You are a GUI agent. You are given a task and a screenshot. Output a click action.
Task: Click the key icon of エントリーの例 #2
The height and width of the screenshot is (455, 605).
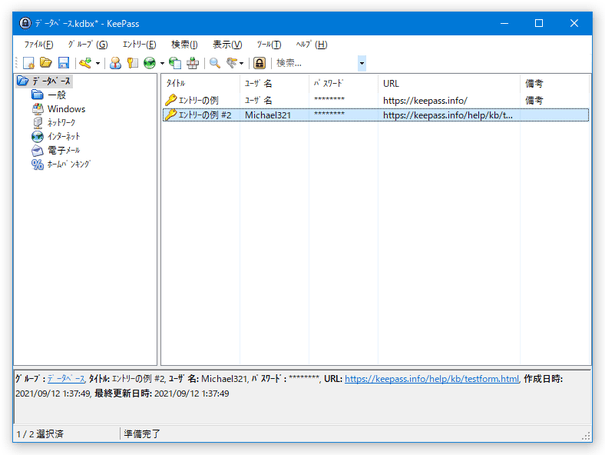[x=171, y=115]
